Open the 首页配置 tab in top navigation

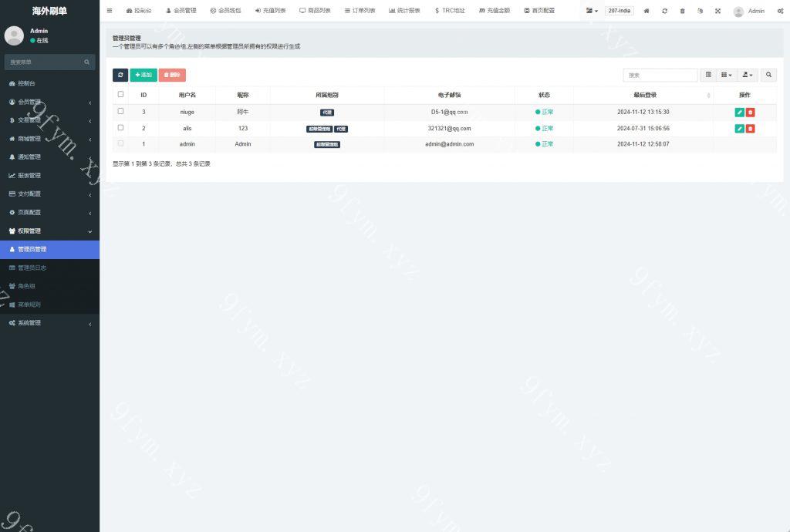[x=539, y=11]
